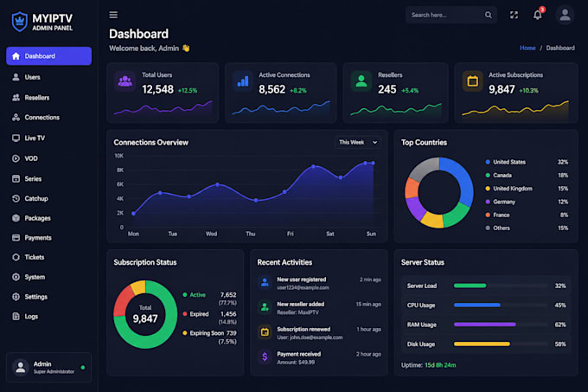
Task: Click the Active Connections value 8,562
Action: pos(272,89)
